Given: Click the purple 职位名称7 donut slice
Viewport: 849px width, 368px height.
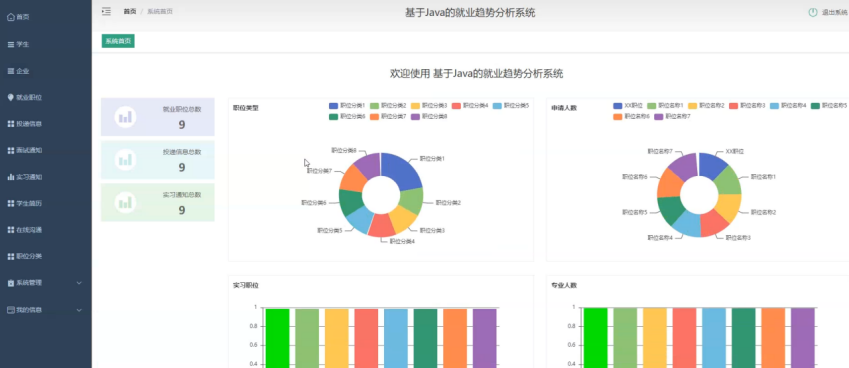Looking at the screenshot, I should [x=683, y=167].
